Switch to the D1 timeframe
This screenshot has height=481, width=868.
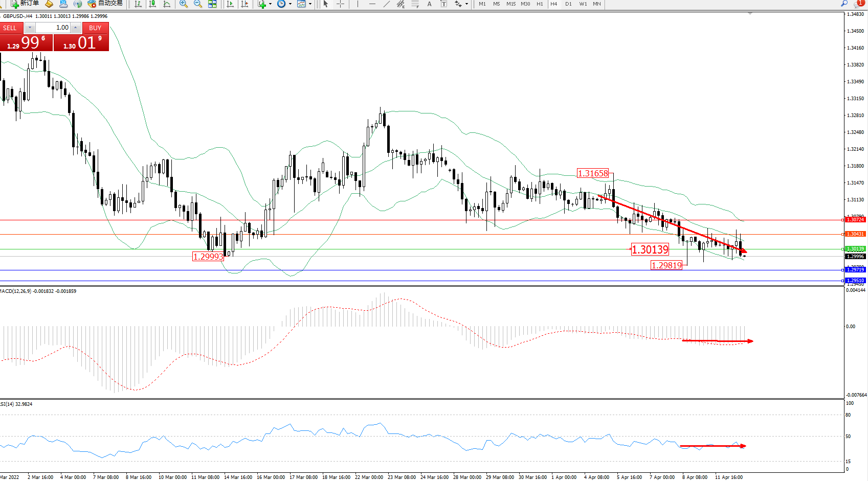(x=568, y=4)
